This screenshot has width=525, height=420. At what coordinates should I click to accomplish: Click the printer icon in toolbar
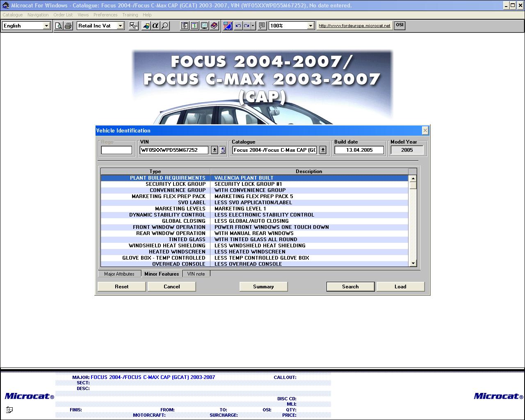[68, 26]
